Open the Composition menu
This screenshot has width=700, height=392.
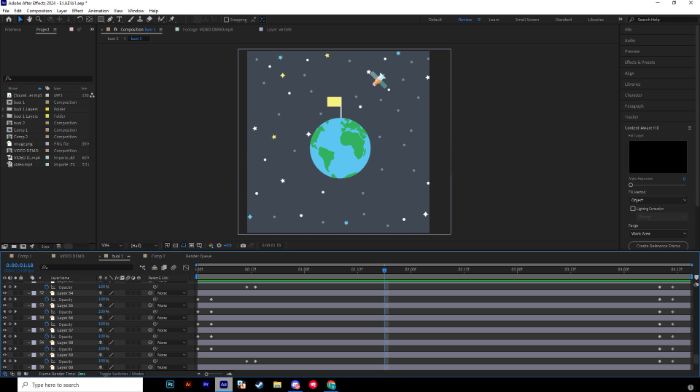click(39, 11)
